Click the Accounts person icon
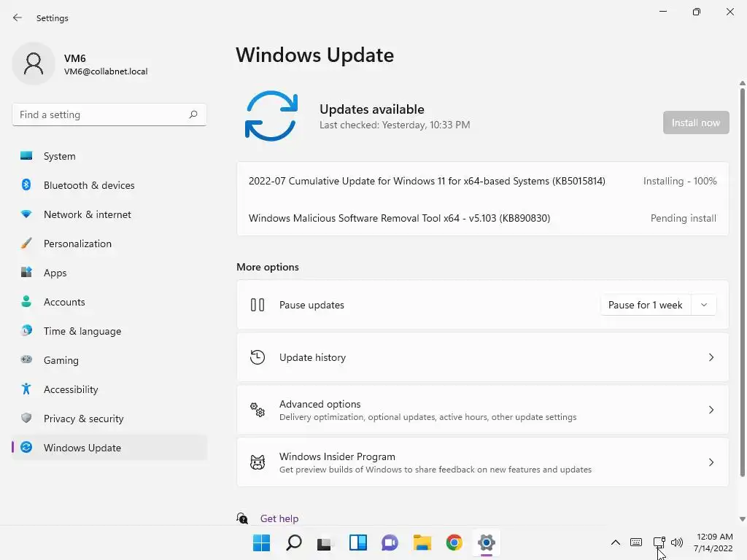This screenshot has width=747, height=560. [x=26, y=301]
